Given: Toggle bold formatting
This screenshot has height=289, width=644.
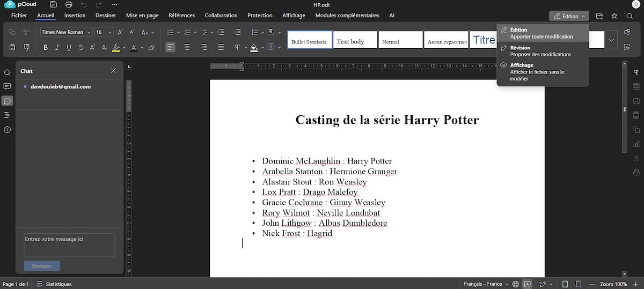Looking at the screenshot, I should [46, 48].
